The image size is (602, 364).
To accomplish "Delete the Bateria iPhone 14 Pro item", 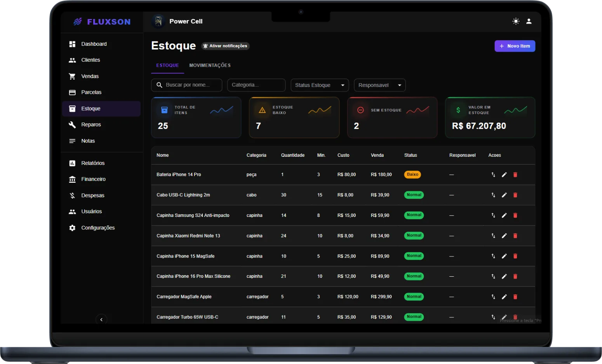I will [x=515, y=175].
